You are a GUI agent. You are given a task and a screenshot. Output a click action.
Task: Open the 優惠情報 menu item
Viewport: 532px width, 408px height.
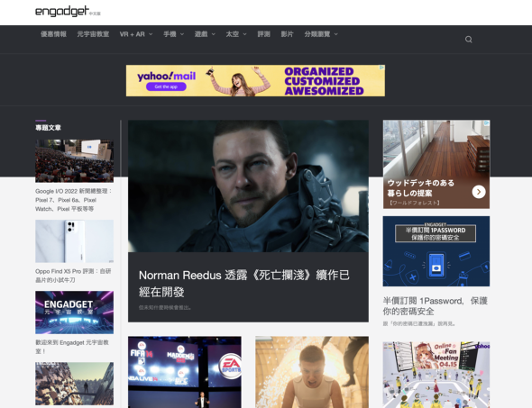point(53,34)
